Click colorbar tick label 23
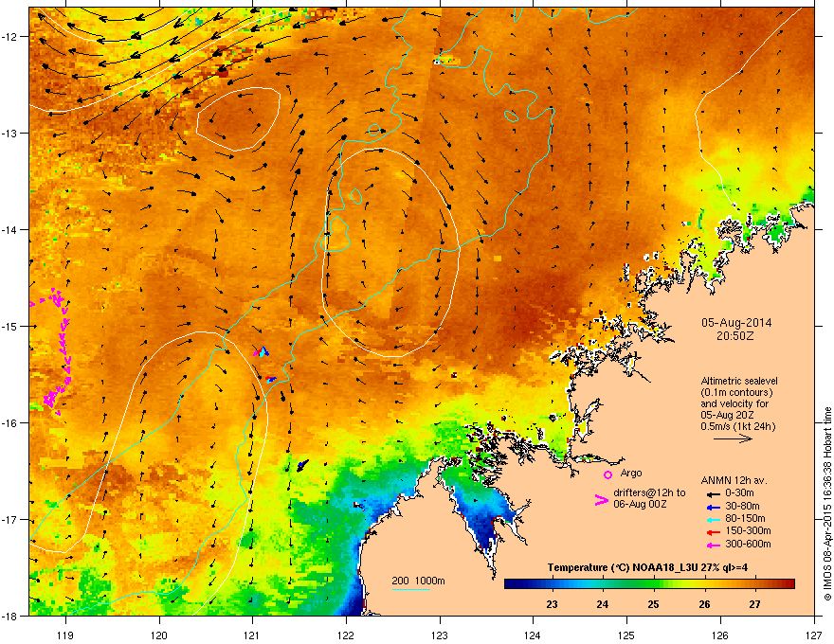Viewport: 834px width, 644px height. [x=552, y=604]
